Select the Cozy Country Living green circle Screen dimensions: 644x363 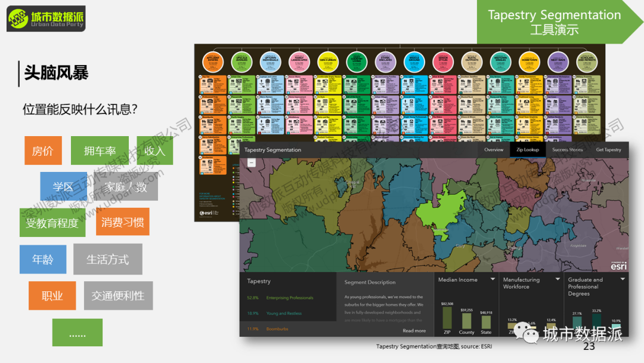(357, 61)
